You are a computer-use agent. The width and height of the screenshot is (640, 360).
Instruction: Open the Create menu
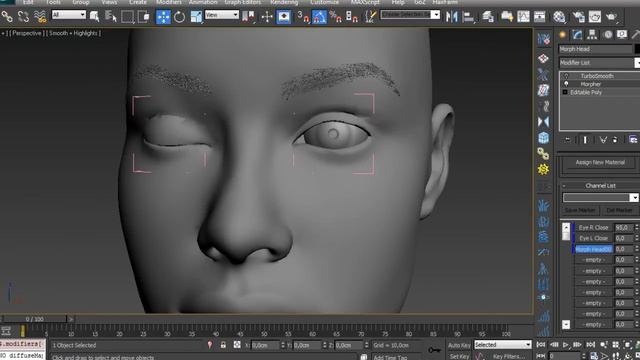click(x=138, y=2)
